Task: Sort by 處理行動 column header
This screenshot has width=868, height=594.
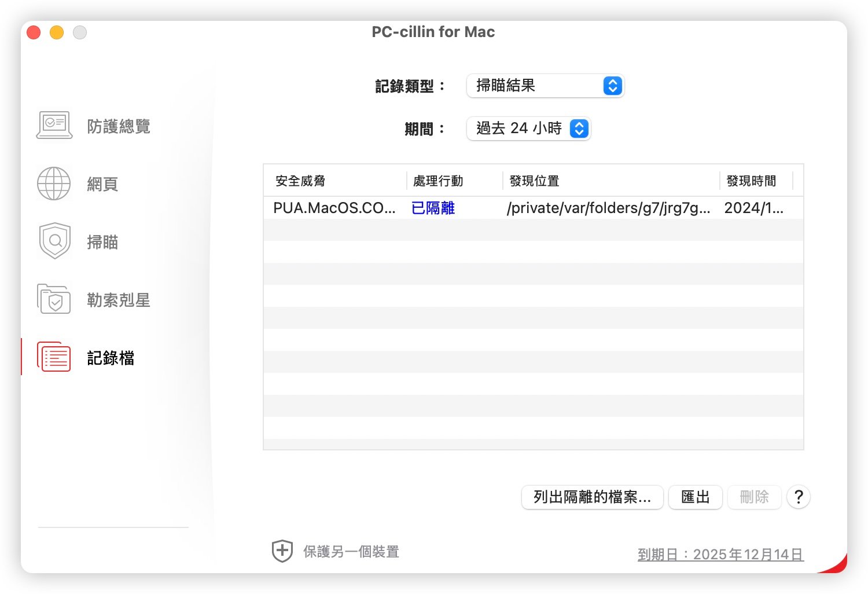Action: click(438, 181)
